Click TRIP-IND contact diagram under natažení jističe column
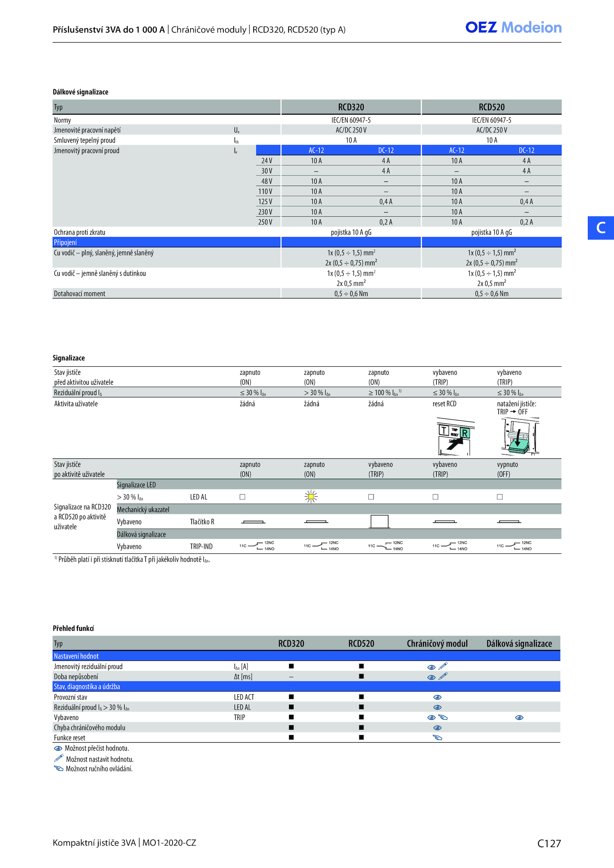This screenshot has height=868, width=614. click(x=514, y=546)
